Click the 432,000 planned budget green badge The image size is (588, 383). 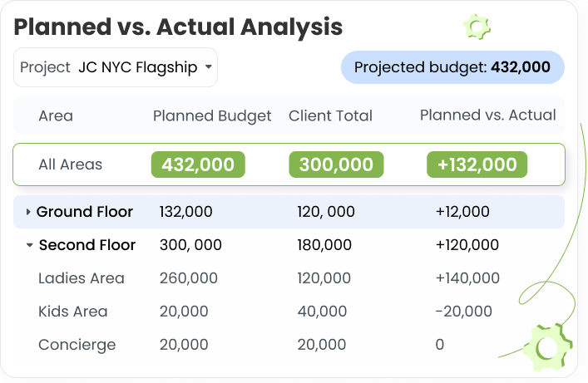tap(198, 164)
